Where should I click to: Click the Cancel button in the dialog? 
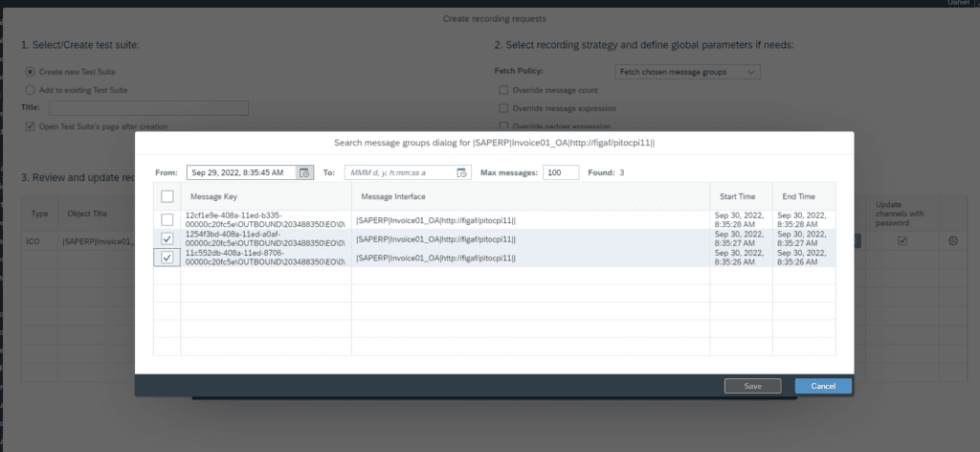(823, 386)
